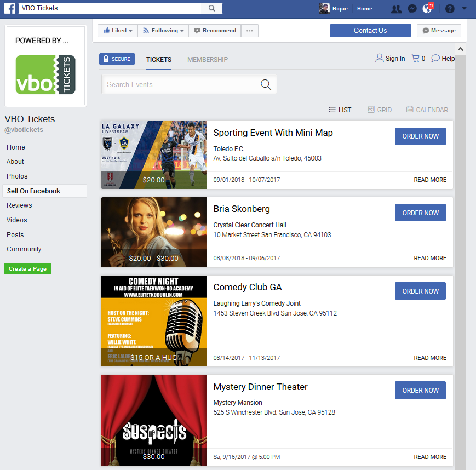This screenshot has width=476, height=470.
Task: Click the Bria Skonberg event thumbnail
Action: (153, 232)
